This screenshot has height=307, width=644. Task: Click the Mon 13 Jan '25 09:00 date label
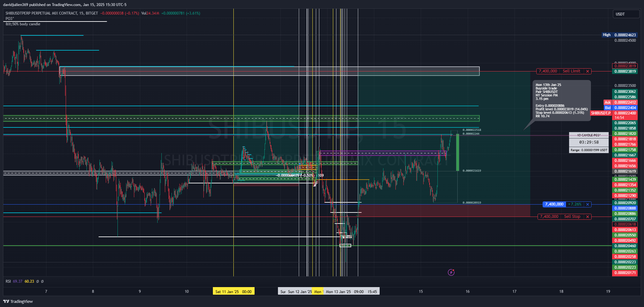click(x=345, y=292)
